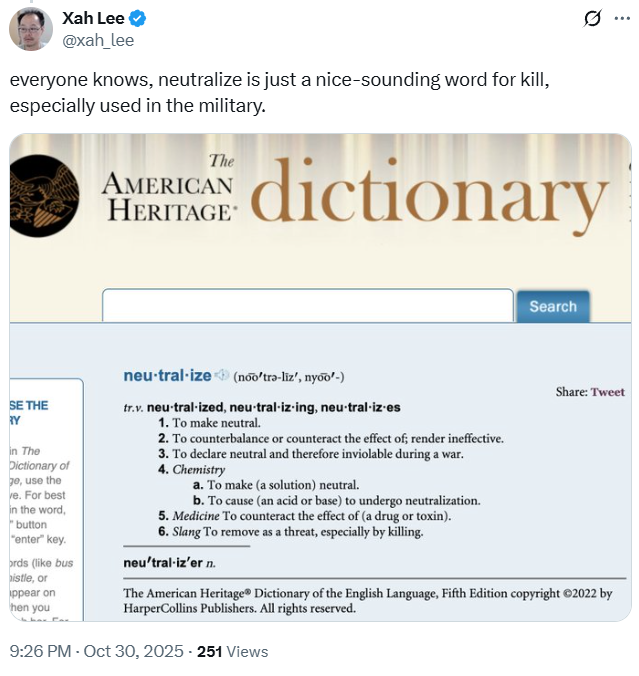Click the Xah Lee display name

coord(94,19)
